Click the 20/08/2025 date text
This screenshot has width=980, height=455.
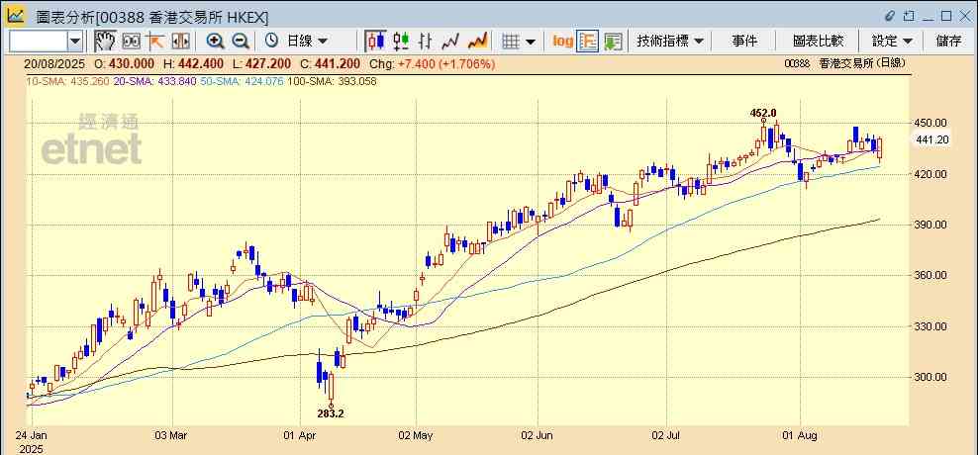pyautogui.click(x=54, y=63)
